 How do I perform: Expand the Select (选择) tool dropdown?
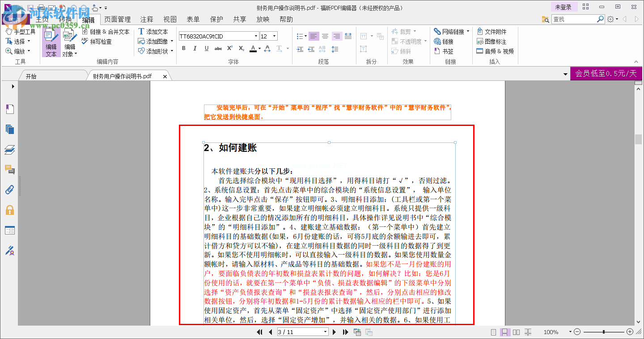coord(29,42)
